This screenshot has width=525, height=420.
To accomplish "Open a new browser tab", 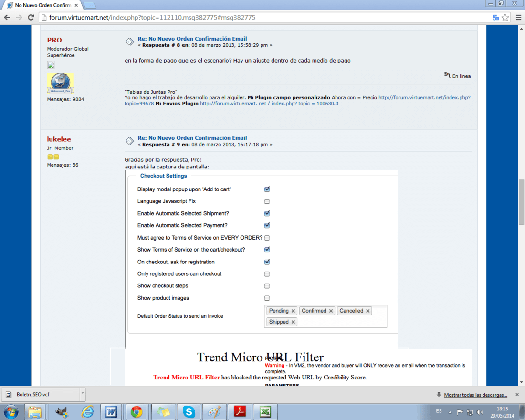I will coord(89,5).
